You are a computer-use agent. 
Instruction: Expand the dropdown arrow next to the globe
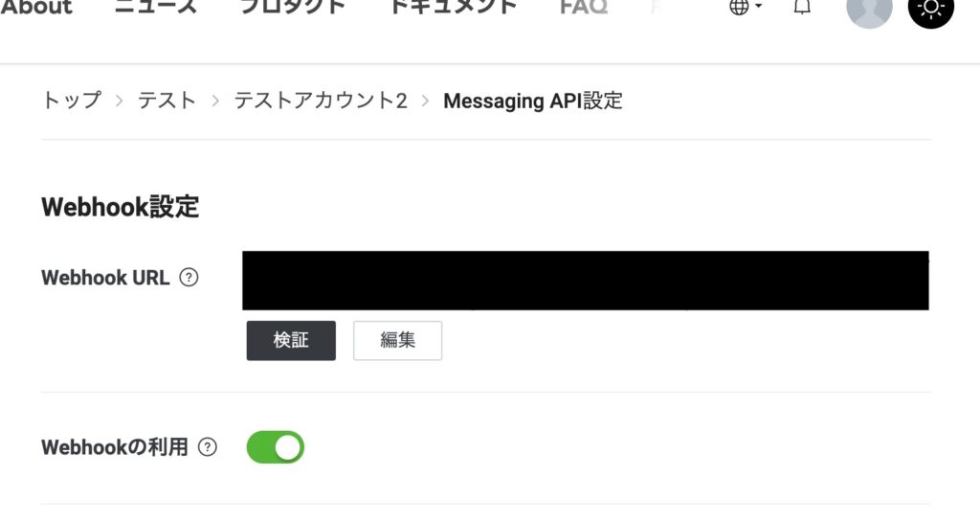pos(758,7)
